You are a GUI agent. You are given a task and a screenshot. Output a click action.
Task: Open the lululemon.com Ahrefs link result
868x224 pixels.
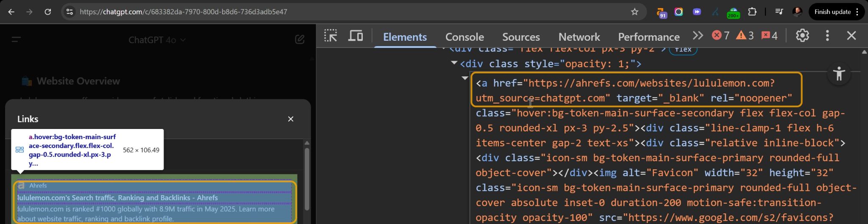[118, 198]
